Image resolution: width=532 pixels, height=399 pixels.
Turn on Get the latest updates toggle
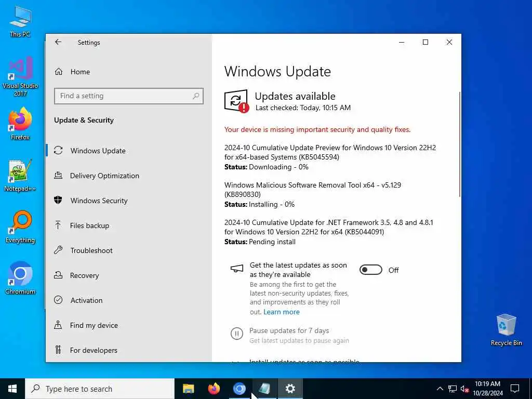pos(371,270)
